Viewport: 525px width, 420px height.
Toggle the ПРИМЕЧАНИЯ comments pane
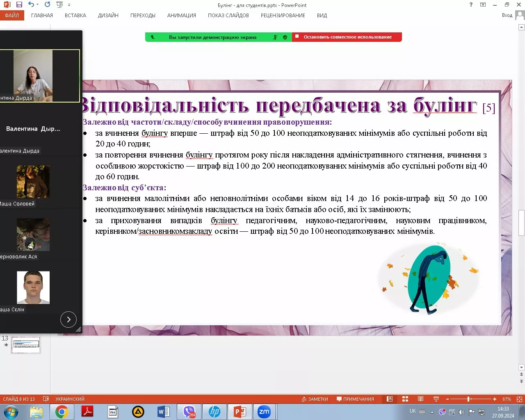click(x=355, y=399)
